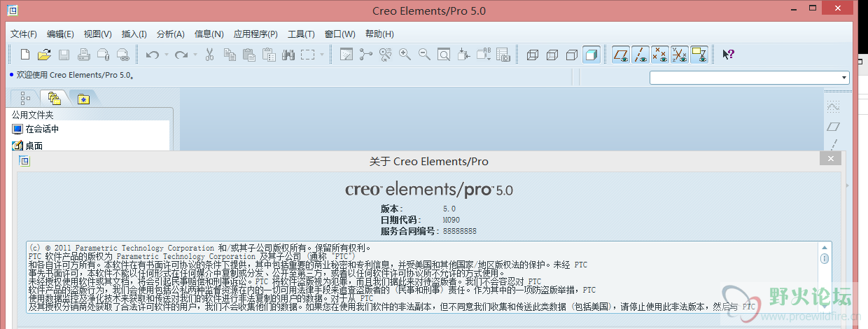The image size is (868, 329).
Task: Open the 视图(V) menu
Action: tap(97, 34)
